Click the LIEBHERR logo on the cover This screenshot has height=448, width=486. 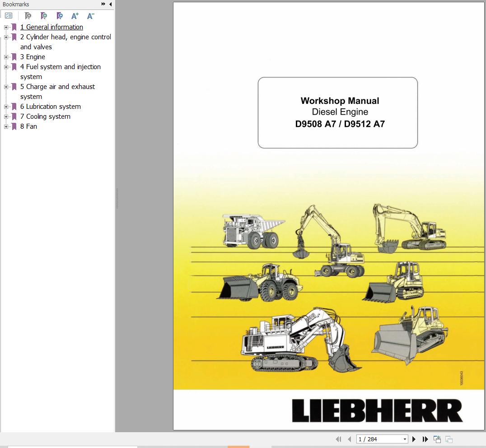tap(377, 411)
